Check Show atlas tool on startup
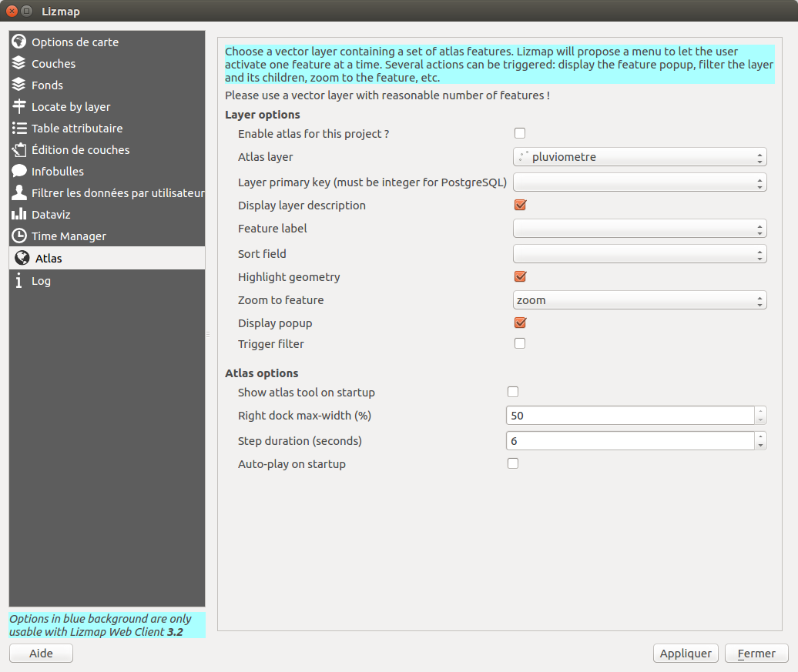The height and width of the screenshot is (672, 798). (x=513, y=392)
